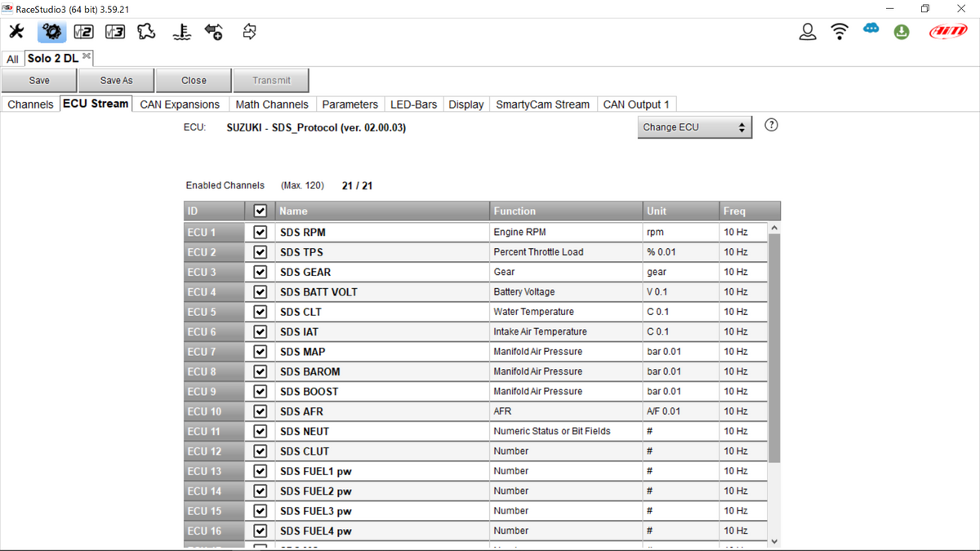Click the table scrollbar down arrow

click(x=774, y=541)
